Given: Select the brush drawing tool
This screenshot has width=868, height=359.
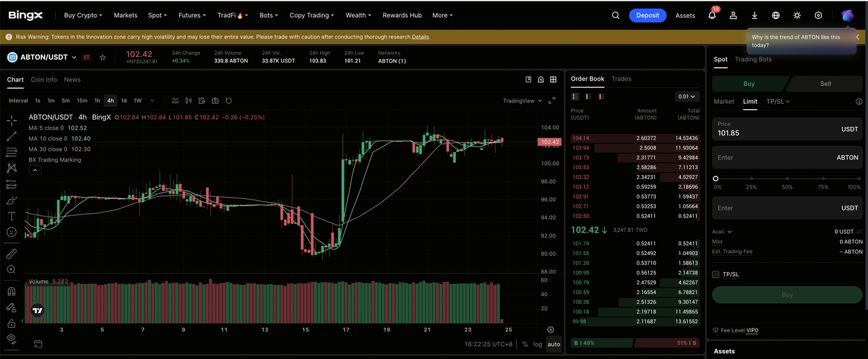Looking at the screenshot, I should 12,200.
